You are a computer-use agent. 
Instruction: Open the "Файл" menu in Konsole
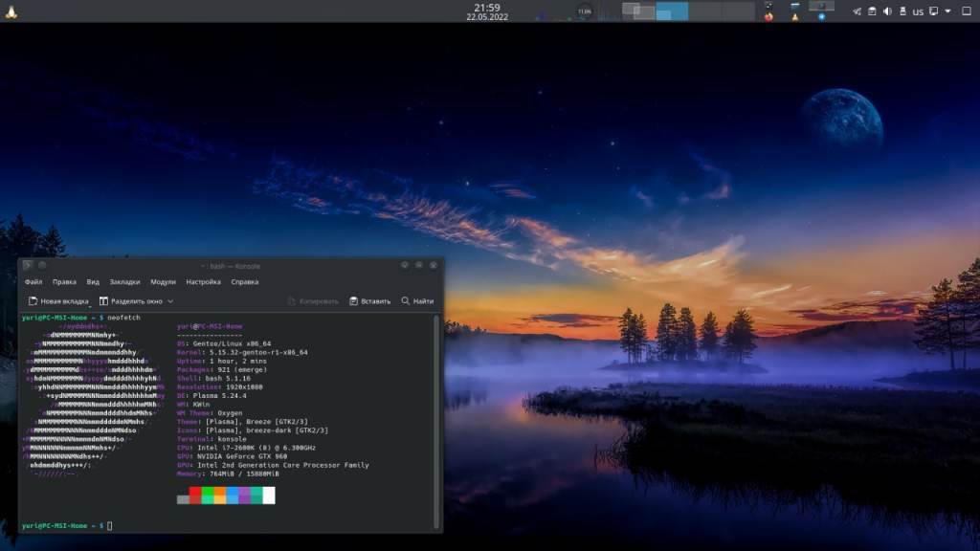point(33,282)
